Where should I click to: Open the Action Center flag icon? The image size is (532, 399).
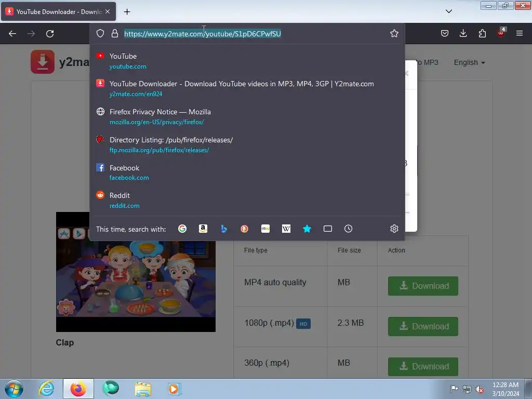[454, 389]
